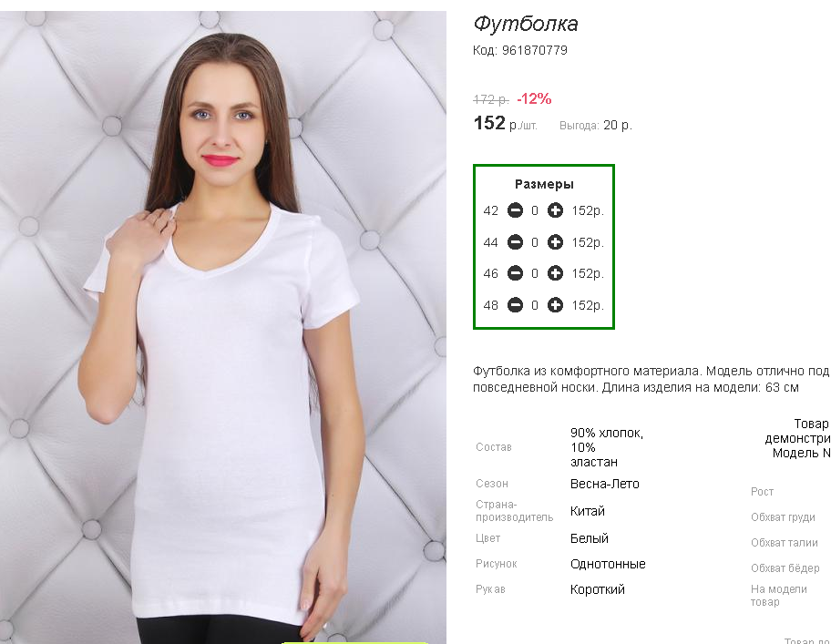
Task: Add one size 44 shirt
Action: pyautogui.click(x=555, y=242)
